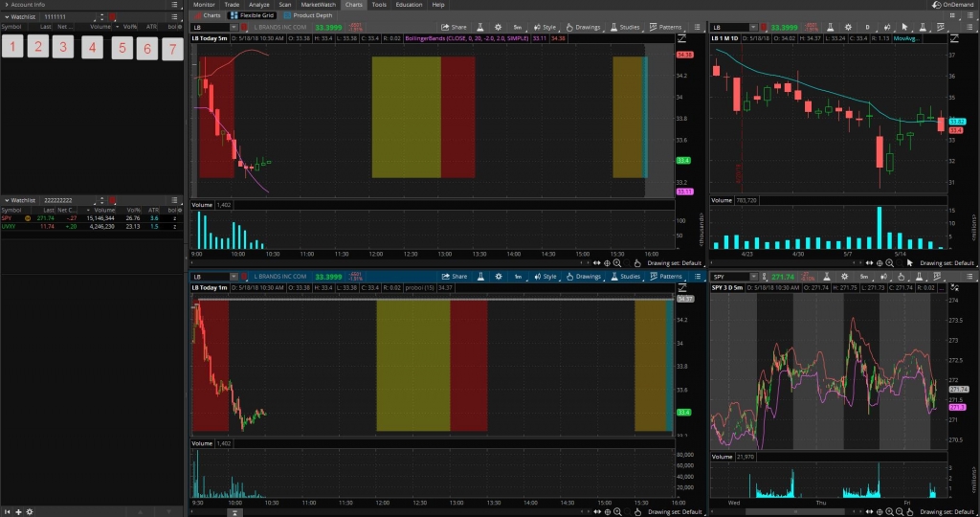Sort Watchlist 222222222 by Vol% column
Image resolution: width=980 pixels, height=517 pixels.
click(x=132, y=210)
